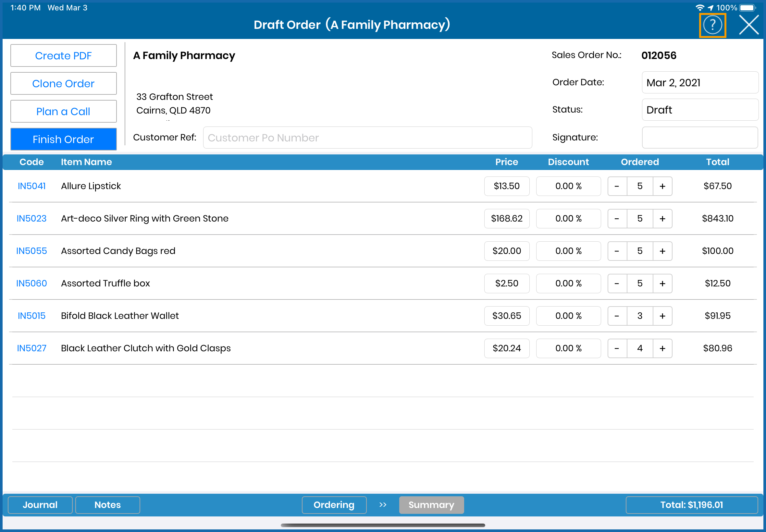Close the draft order with X
766x532 pixels.
(749, 25)
